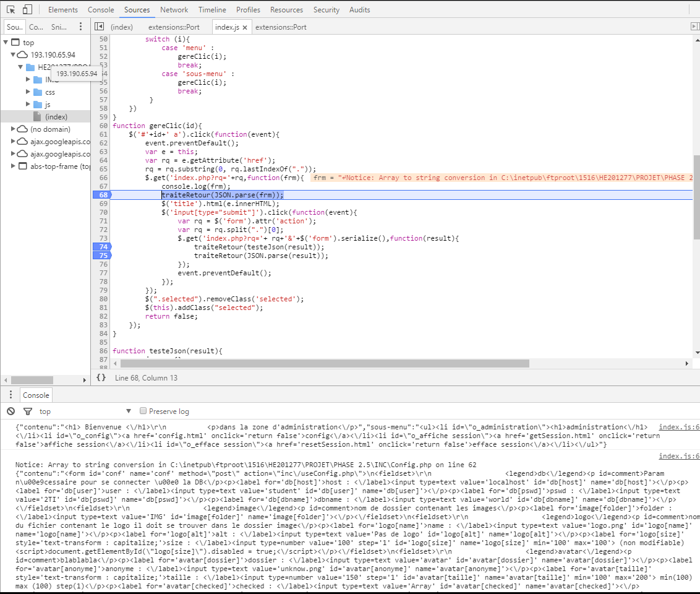Select the Sources panel tab
The image size is (700, 594).
click(x=137, y=9)
